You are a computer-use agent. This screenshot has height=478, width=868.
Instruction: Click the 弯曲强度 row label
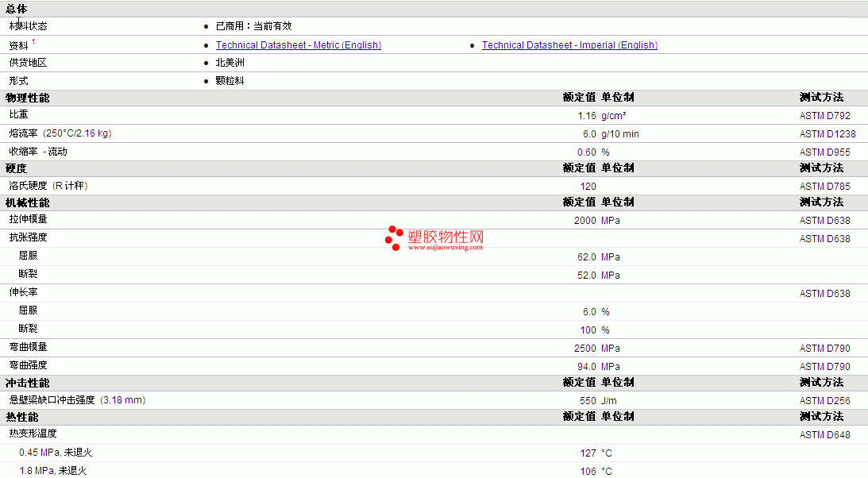point(29,365)
